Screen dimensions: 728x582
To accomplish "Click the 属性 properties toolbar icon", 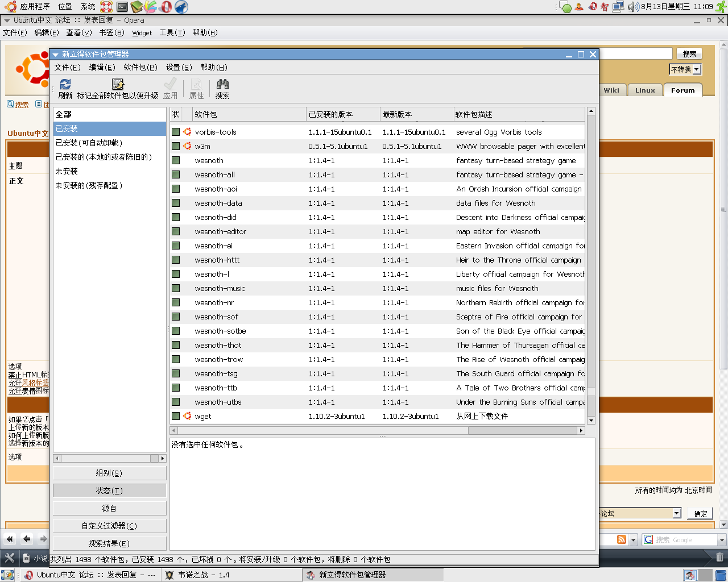I will tap(196, 84).
